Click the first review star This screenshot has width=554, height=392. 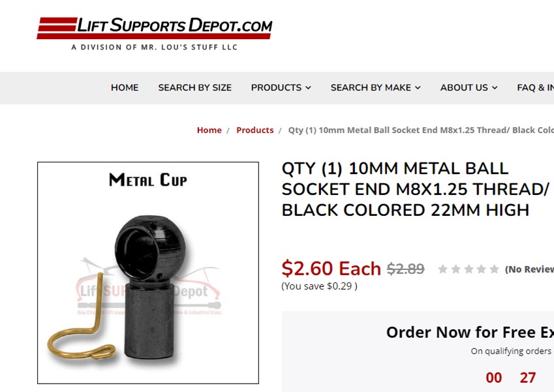coord(442,269)
